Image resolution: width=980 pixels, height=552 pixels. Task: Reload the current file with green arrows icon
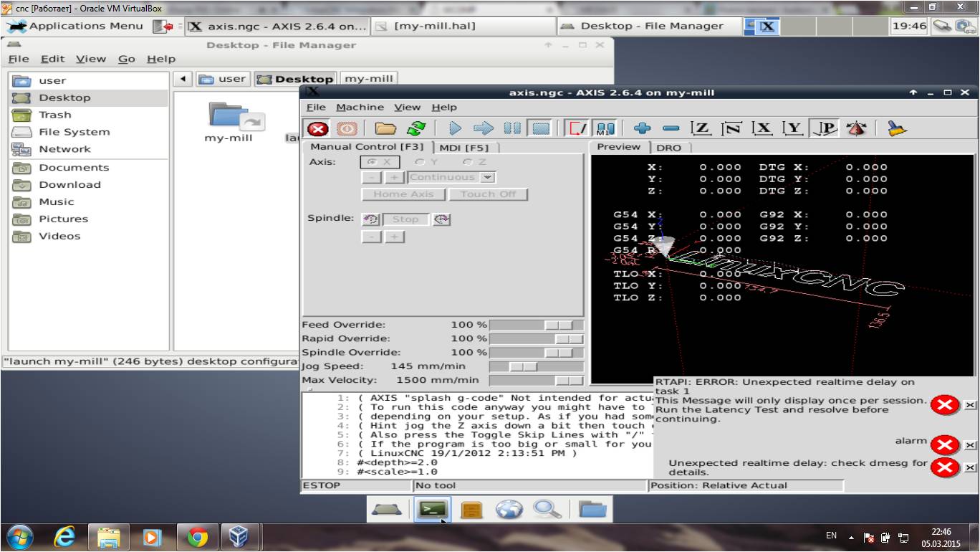click(x=415, y=129)
